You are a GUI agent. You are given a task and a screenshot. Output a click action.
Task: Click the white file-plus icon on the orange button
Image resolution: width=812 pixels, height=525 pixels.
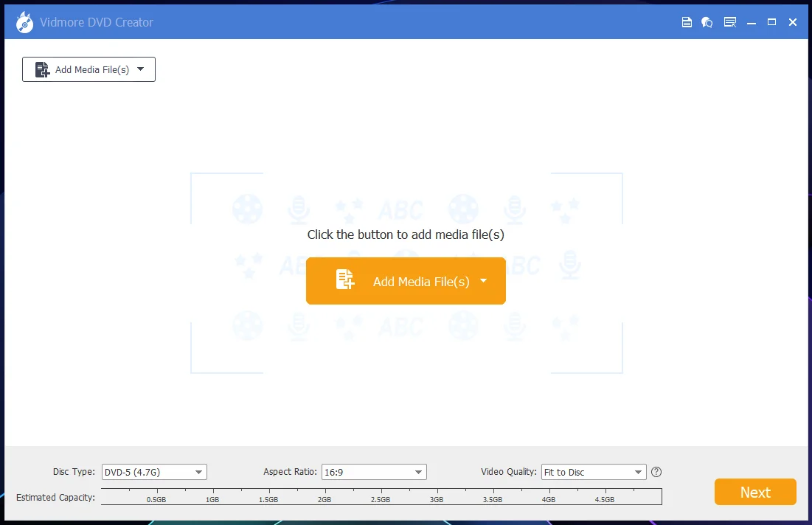[x=345, y=279]
